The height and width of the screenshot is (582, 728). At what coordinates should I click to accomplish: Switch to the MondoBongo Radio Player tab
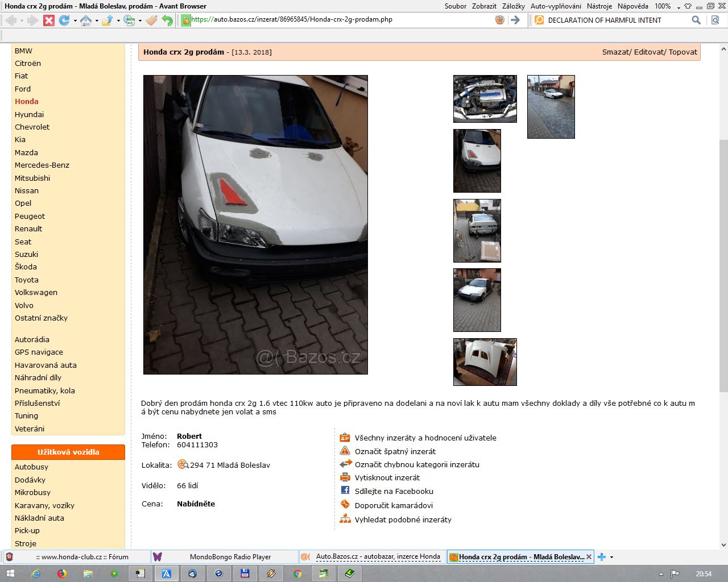coord(230,557)
